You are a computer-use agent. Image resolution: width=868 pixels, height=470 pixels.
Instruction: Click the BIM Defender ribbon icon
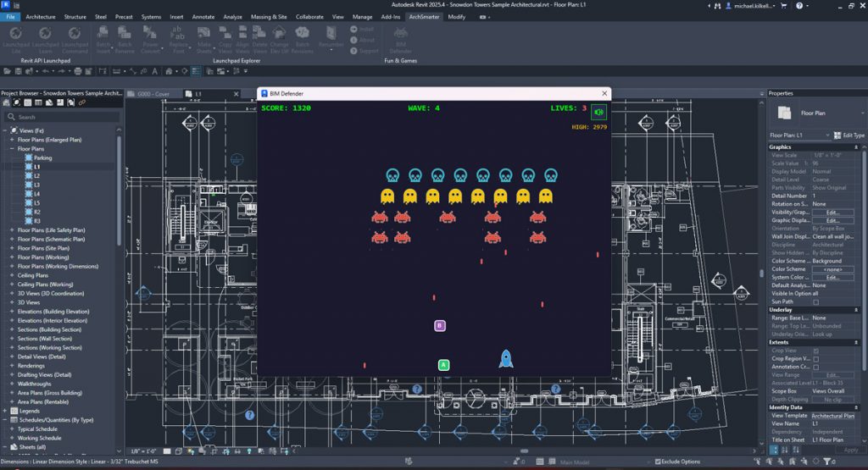tap(400, 33)
